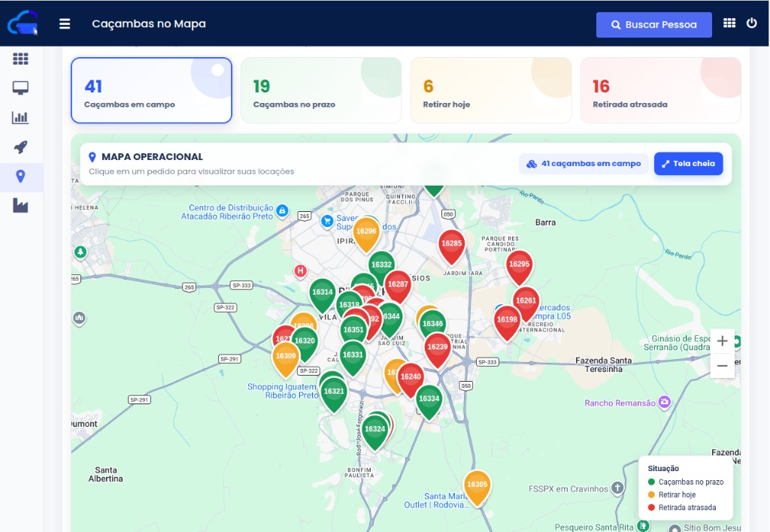The width and height of the screenshot is (770, 532).
Task: Click the power logout icon
Action: point(751,23)
